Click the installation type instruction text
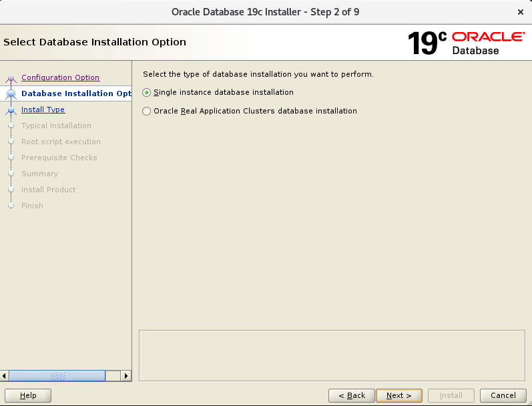Viewport: 532px width, 406px height. [258, 74]
